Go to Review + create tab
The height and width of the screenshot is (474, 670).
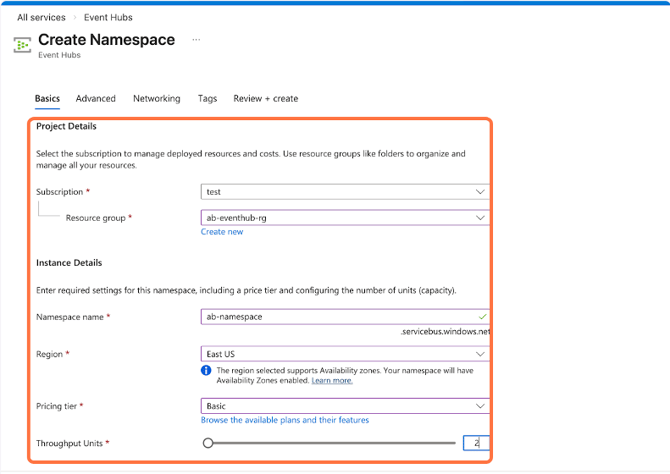pyautogui.click(x=265, y=98)
